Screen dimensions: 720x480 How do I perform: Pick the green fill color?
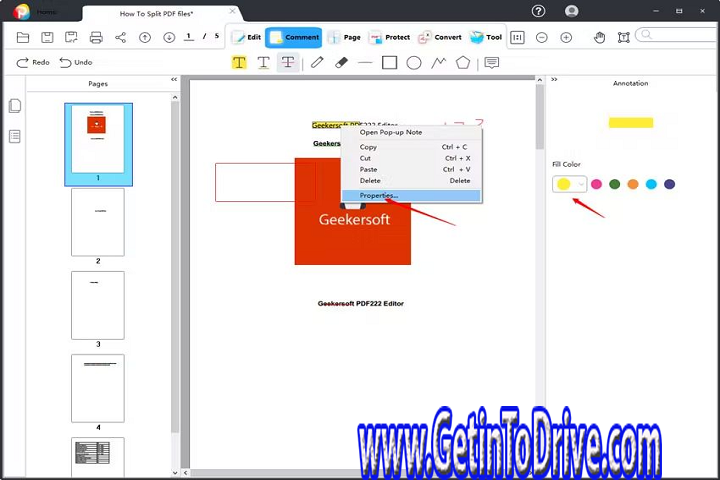tap(614, 184)
